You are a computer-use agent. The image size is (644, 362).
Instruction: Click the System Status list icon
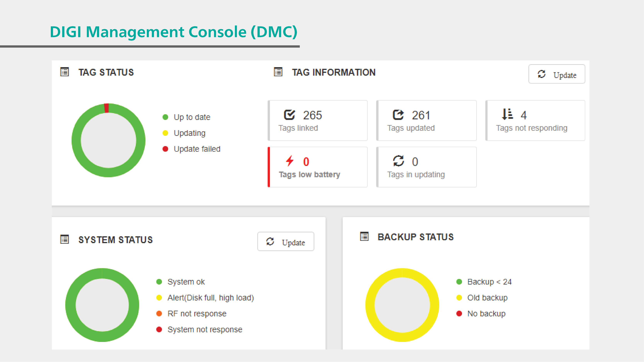pos(65,239)
